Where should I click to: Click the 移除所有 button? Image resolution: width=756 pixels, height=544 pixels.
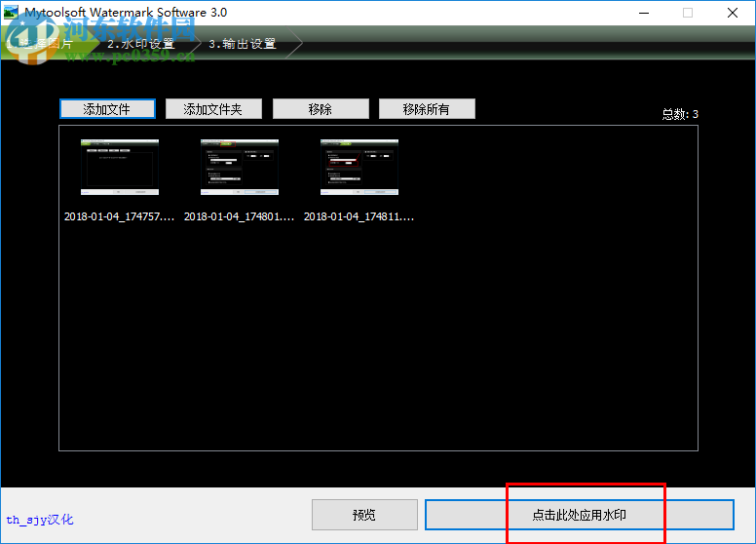427,109
